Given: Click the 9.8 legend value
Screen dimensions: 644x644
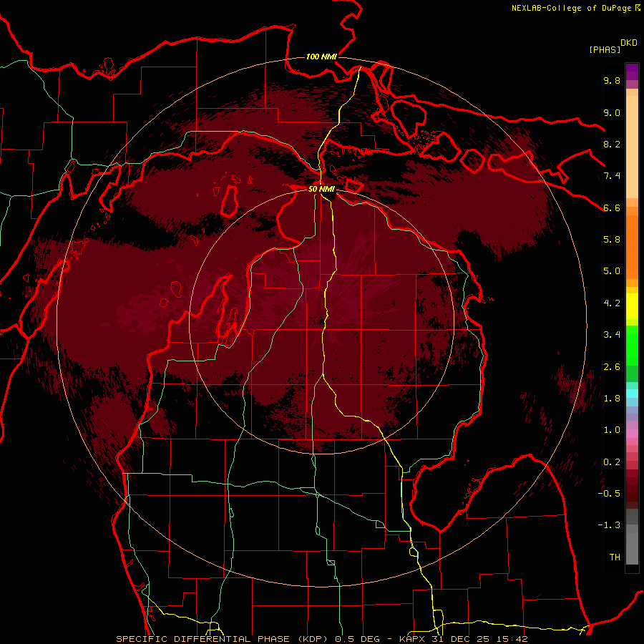Looking at the screenshot, I should [612, 80].
